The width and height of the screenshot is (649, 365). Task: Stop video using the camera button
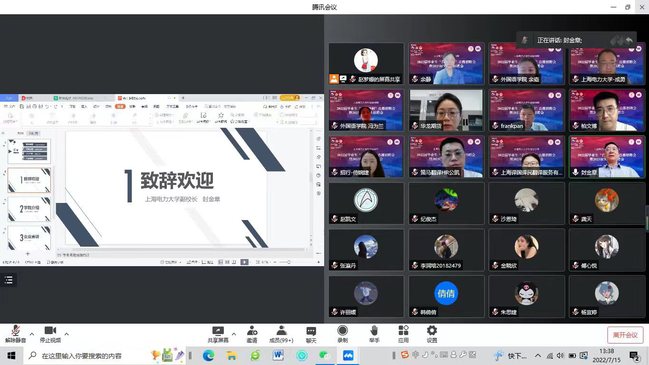50,334
